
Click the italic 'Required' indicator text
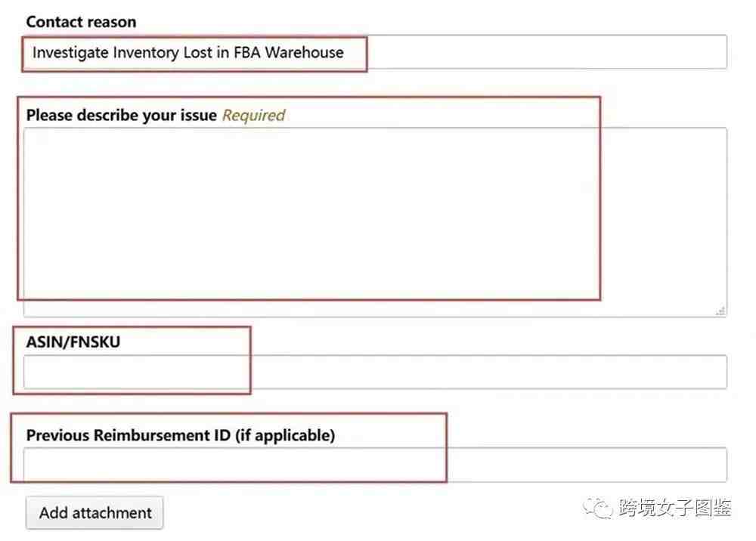click(253, 116)
